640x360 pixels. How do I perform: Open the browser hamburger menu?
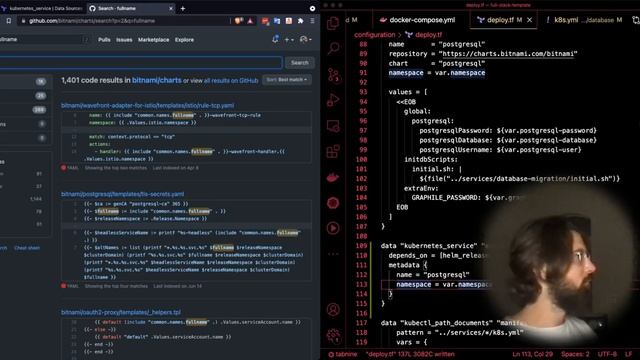312,21
